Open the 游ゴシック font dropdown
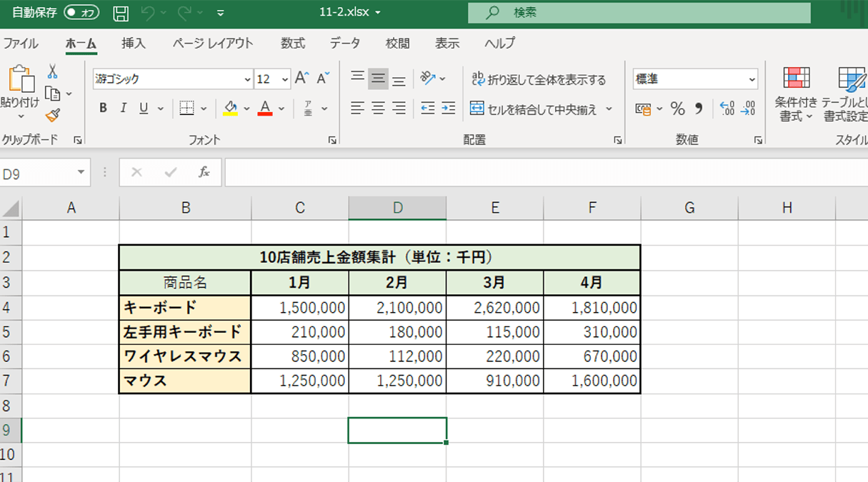868x482 pixels. (x=246, y=80)
